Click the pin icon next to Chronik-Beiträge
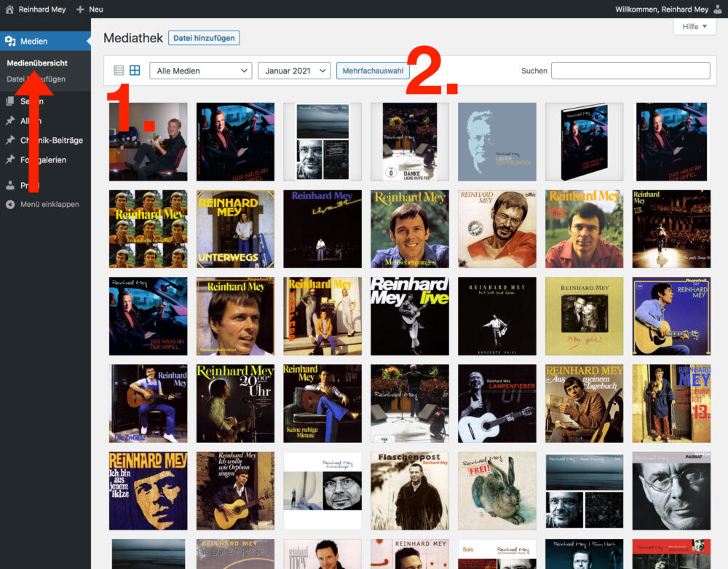The height and width of the screenshot is (569, 728). (x=9, y=141)
